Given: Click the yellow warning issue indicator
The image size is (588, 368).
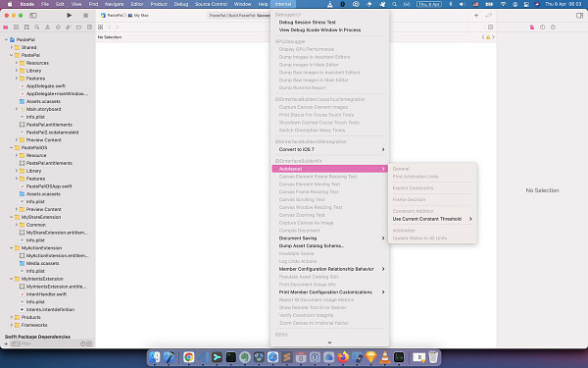Looking at the screenshot, I should (488, 37).
